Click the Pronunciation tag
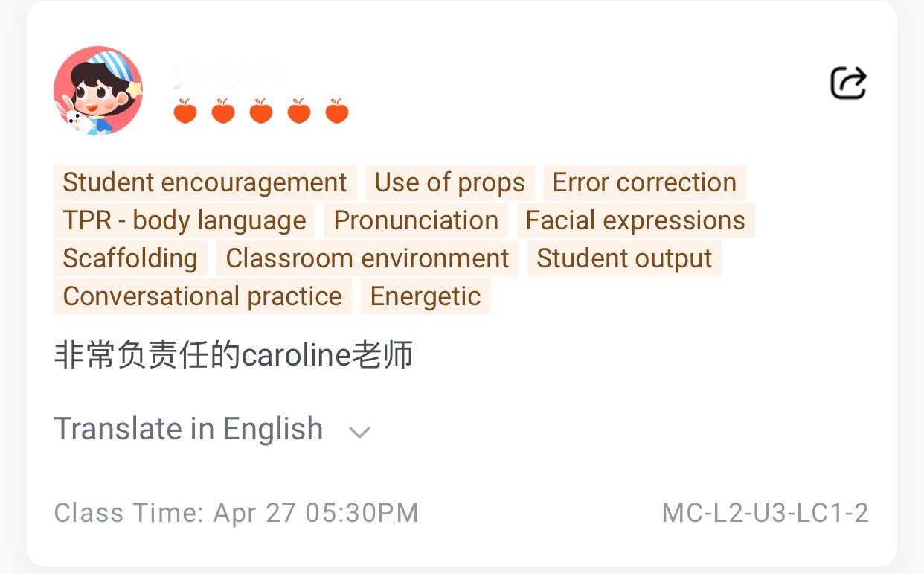924x574 pixels. click(416, 220)
